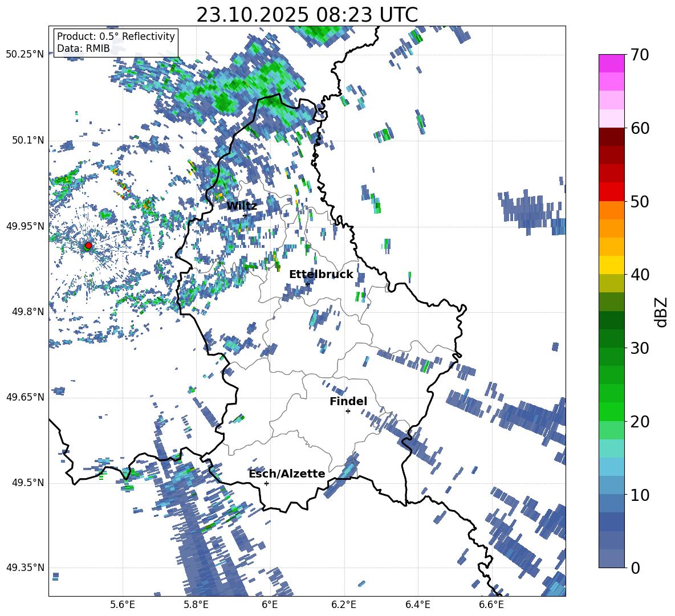Click the 60 label on the colorbar

click(640, 128)
